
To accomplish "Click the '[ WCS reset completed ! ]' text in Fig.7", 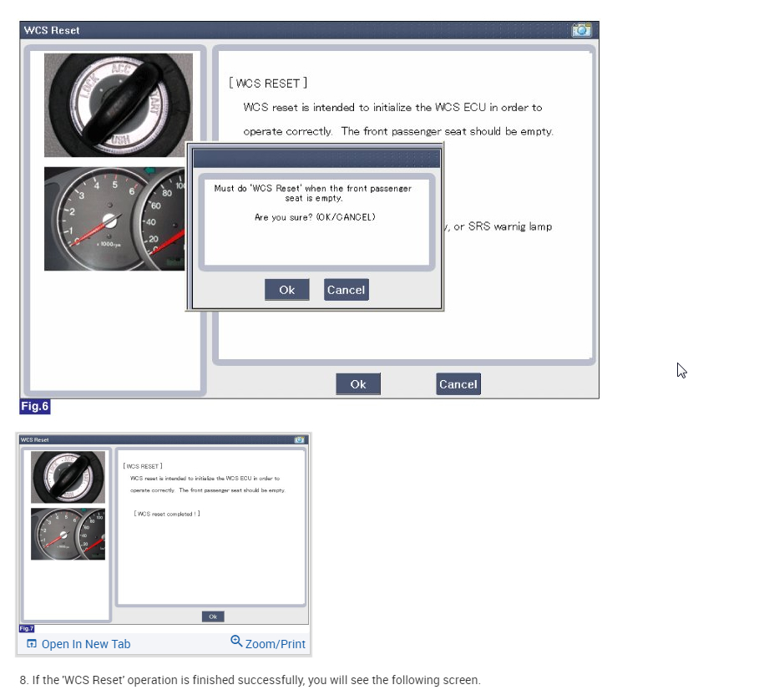I will click(x=167, y=514).
